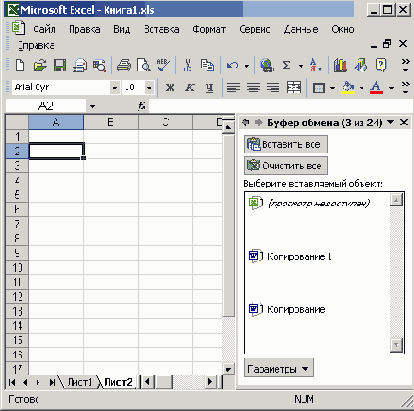The height and width of the screenshot is (411, 414).
Task: Click the Очистить все button
Action: pos(286,165)
